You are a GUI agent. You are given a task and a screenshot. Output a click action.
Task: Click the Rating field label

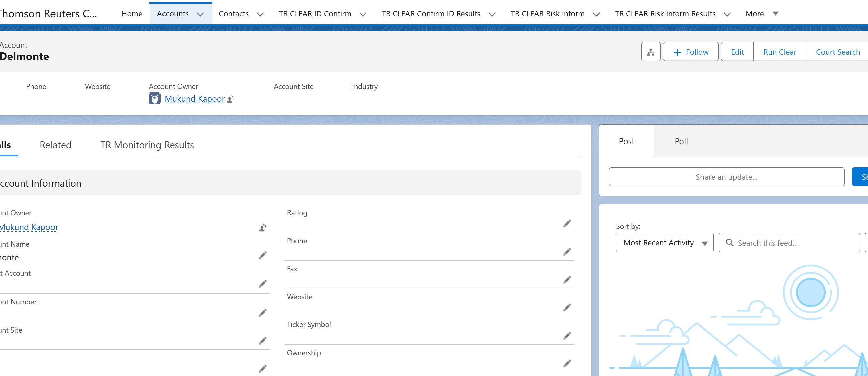(x=297, y=213)
